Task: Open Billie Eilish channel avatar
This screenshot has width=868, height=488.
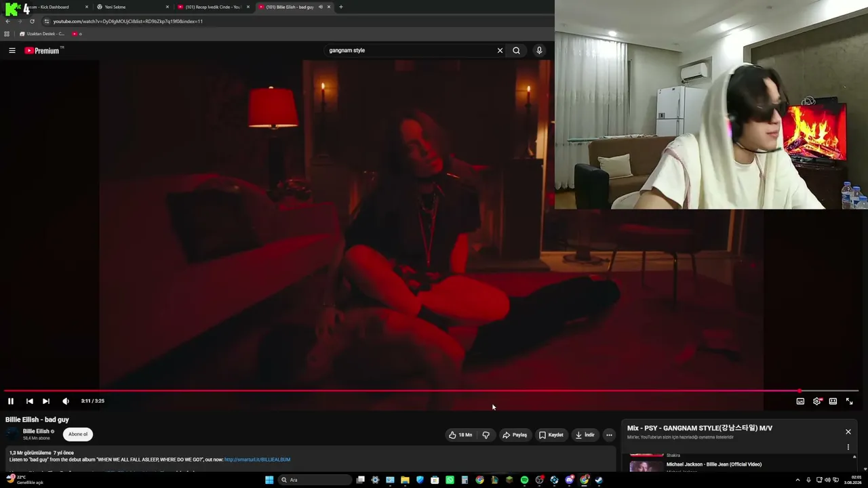Action: (x=13, y=434)
